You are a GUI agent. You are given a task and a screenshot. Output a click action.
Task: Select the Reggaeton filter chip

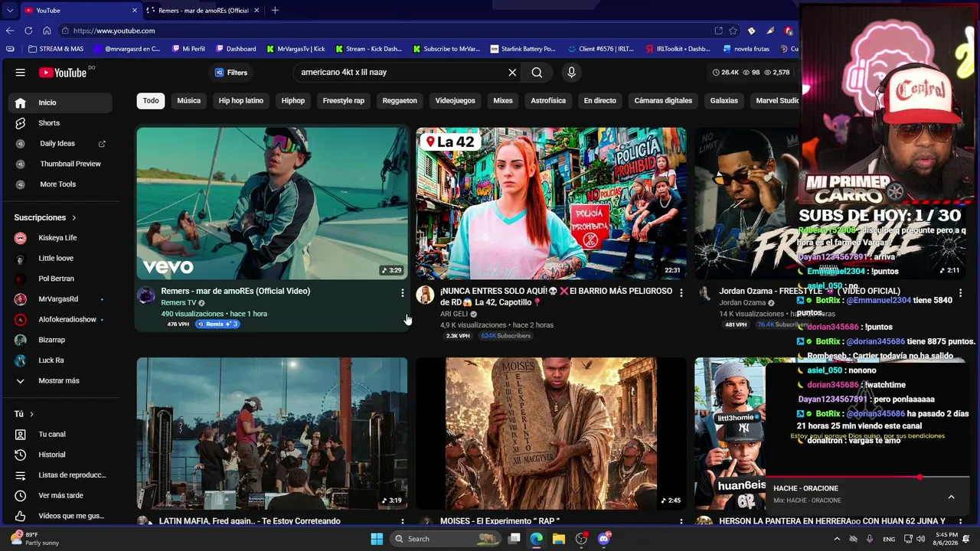[400, 101]
